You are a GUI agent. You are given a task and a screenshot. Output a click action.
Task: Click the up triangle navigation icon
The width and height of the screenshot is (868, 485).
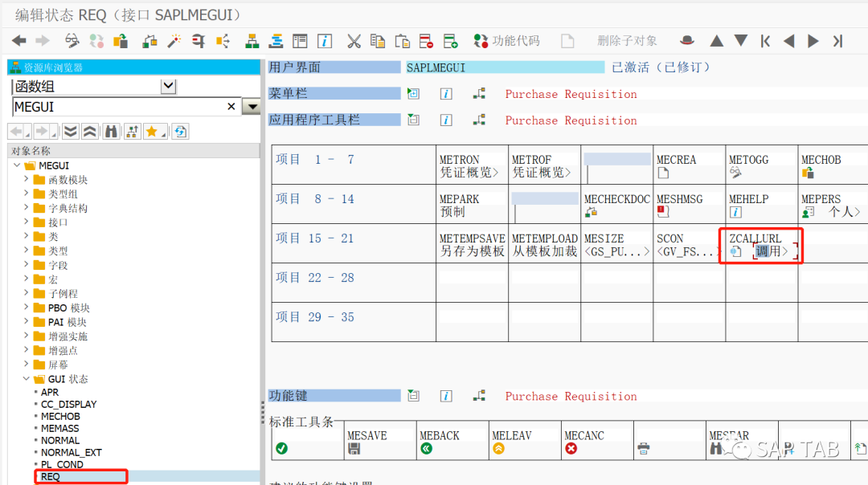click(x=716, y=41)
